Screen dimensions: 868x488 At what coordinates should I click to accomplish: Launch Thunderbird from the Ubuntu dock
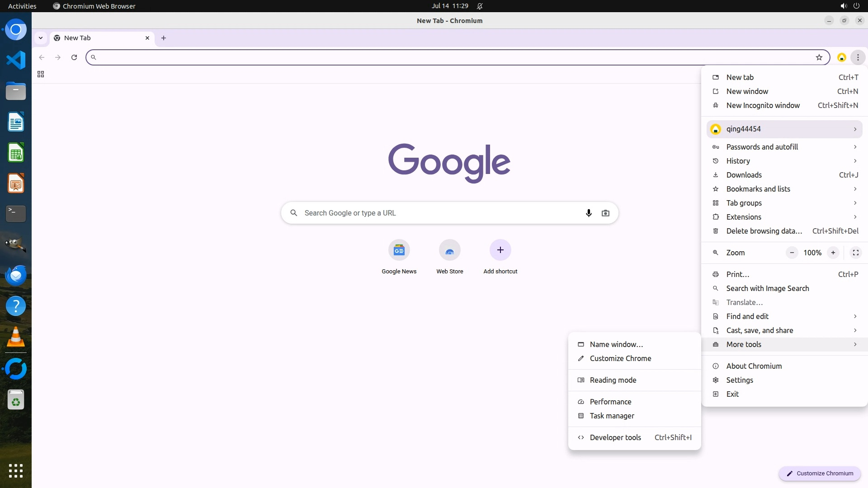click(16, 275)
